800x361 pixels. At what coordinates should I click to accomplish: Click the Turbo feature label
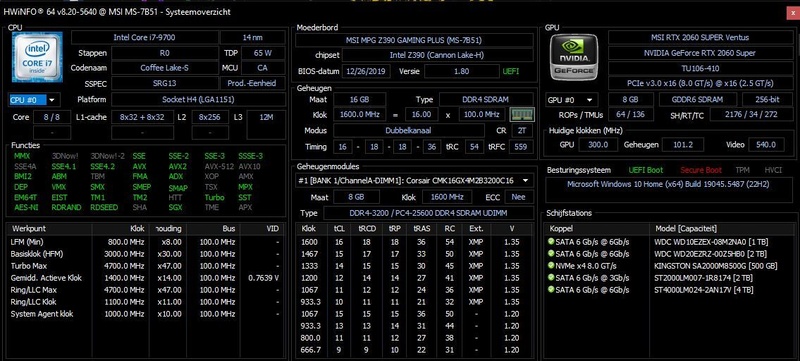coord(214,197)
